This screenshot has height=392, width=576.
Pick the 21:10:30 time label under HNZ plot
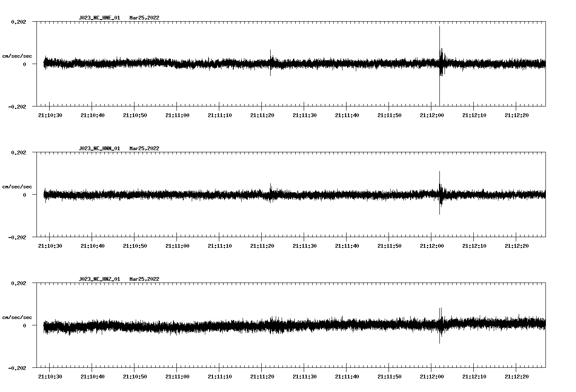(50, 376)
